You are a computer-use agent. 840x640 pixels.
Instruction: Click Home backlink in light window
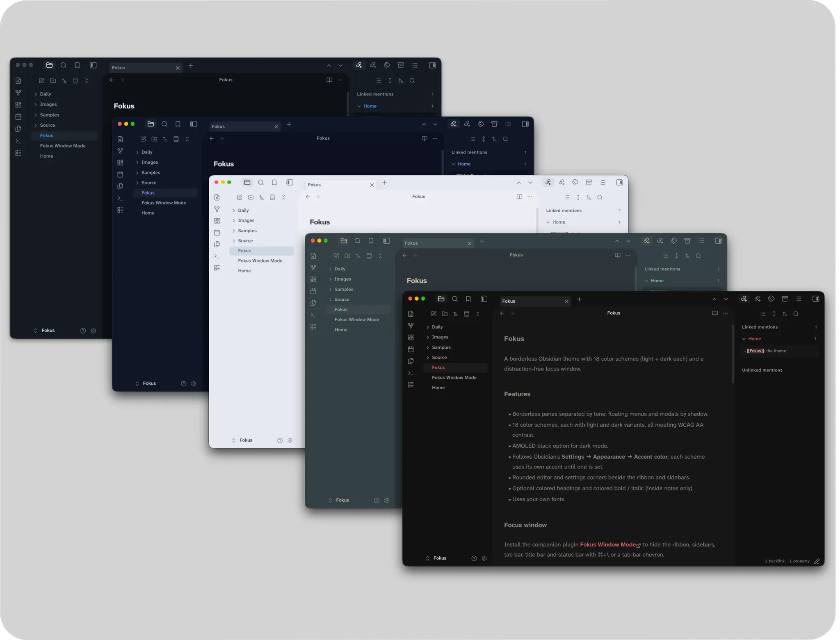point(559,222)
